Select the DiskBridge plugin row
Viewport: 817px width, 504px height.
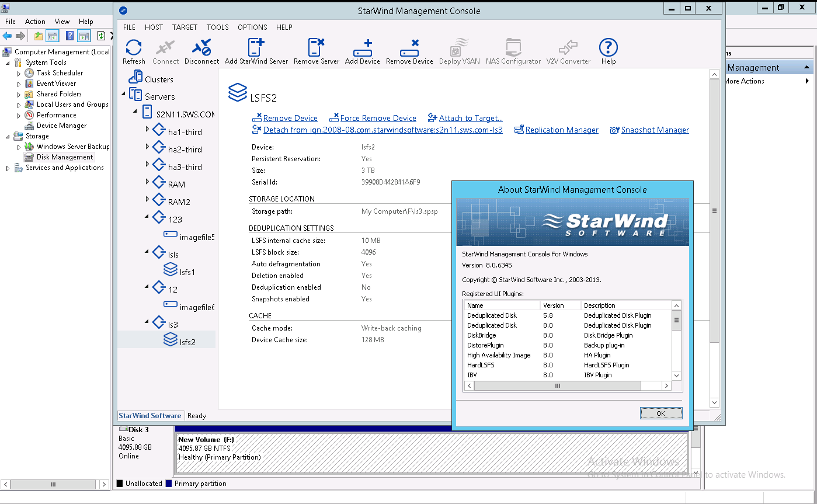[568, 335]
